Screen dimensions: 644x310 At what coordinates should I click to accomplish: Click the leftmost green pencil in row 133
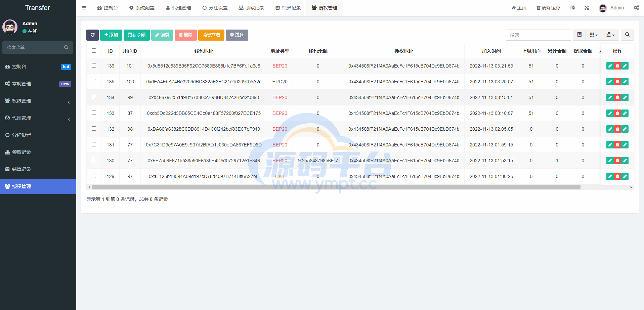(610, 113)
